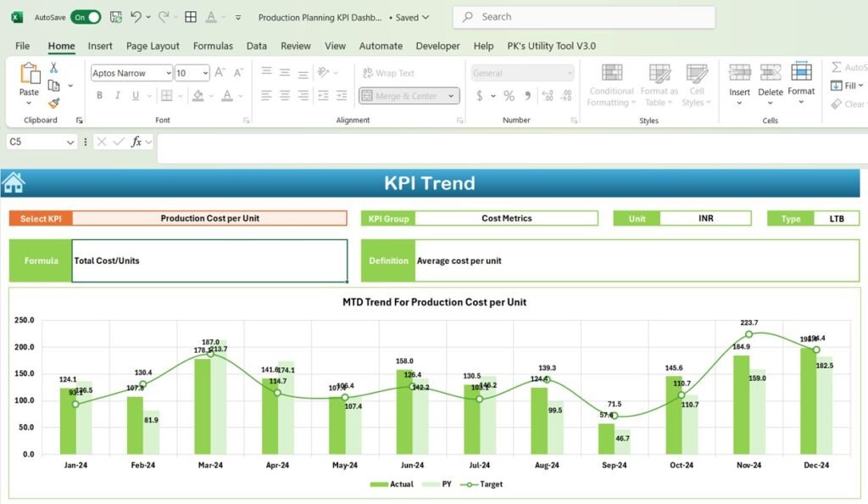868x504 pixels.
Task: Expand the Cell Styles dropdown
Action: point(697,85)
